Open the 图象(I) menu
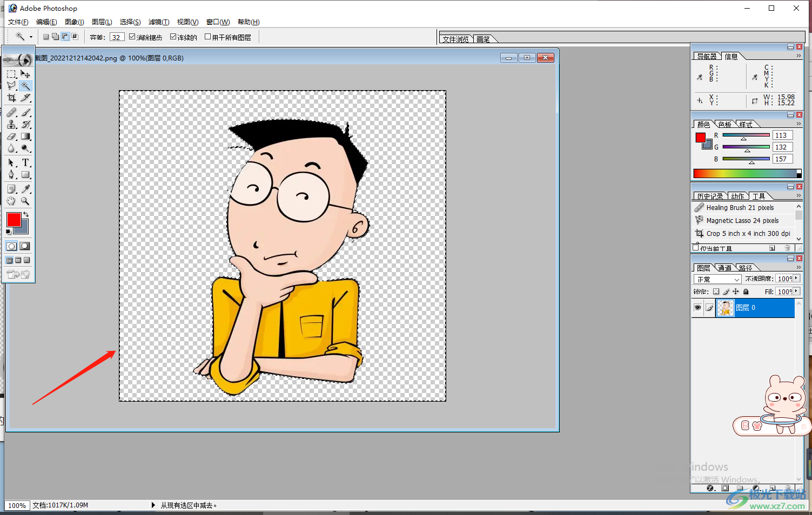 pyautogui.click(x=74, y=22)
